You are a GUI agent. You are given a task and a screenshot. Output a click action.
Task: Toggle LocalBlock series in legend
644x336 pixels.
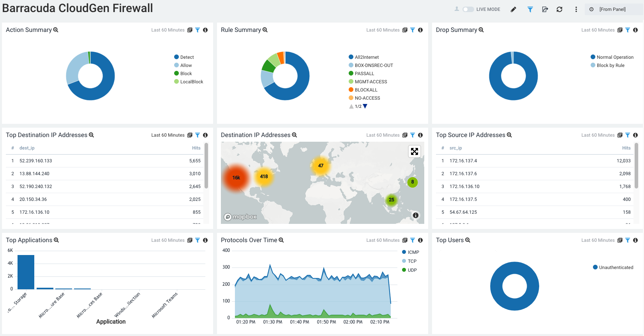[x=189, y=82]
